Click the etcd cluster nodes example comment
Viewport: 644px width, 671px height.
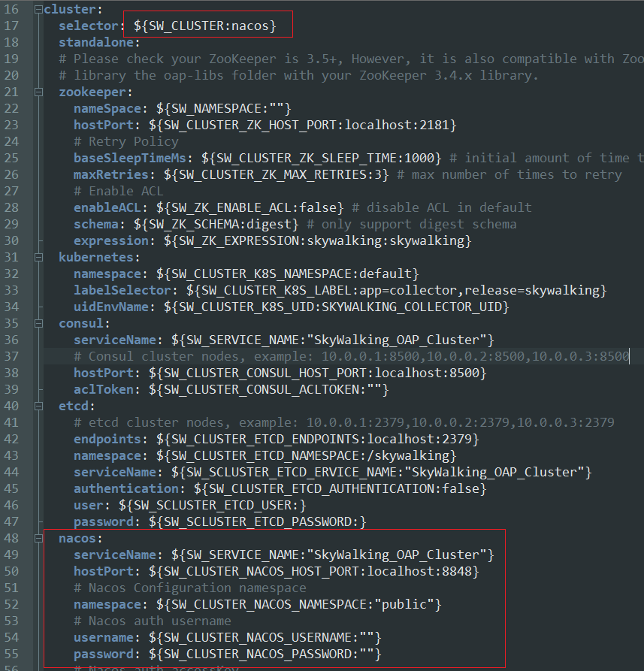coord(344,423)
